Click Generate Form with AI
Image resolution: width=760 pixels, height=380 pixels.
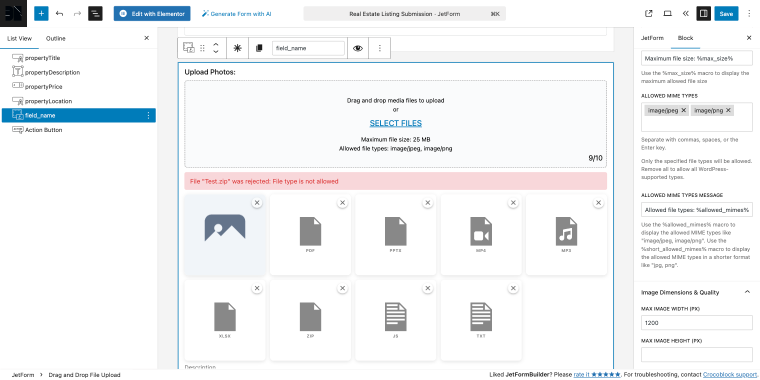pyautogui.click(x=237, y=14)
